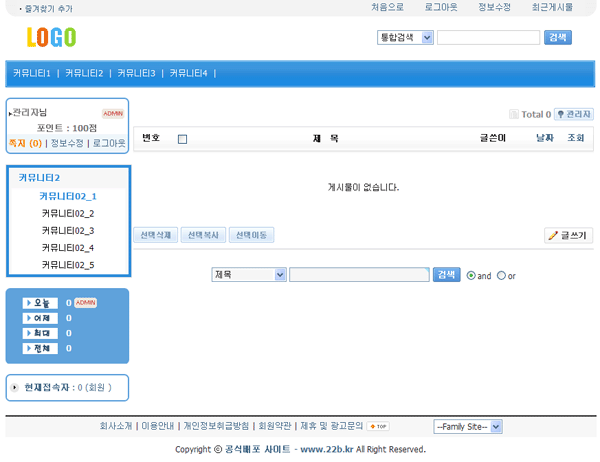
Task: Click the top search text input field
Action: click(x=489, y=38)
